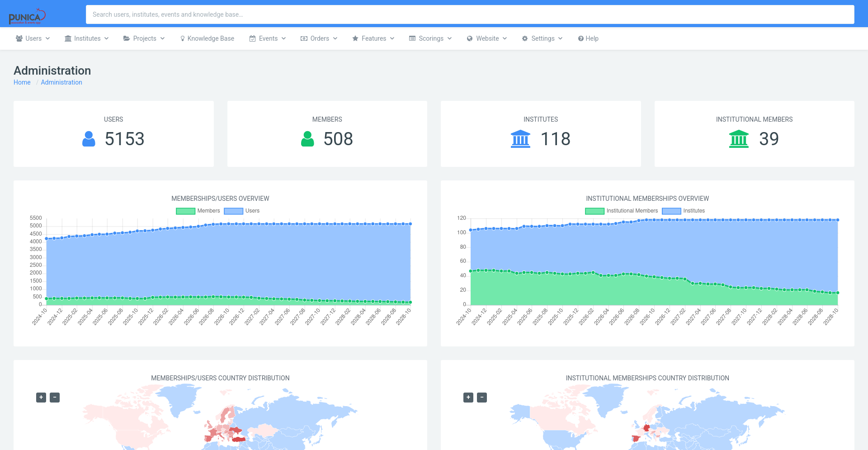Expand the Orders dropdown chevron
868x450 pixels.
click(x=335, y=38)
